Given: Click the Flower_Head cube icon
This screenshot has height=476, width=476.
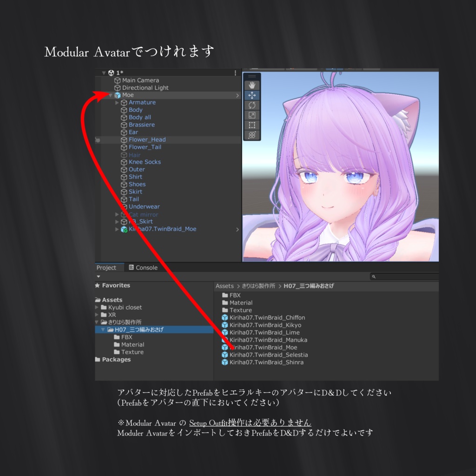Looking at the screenshot, I should pos(124,140).
